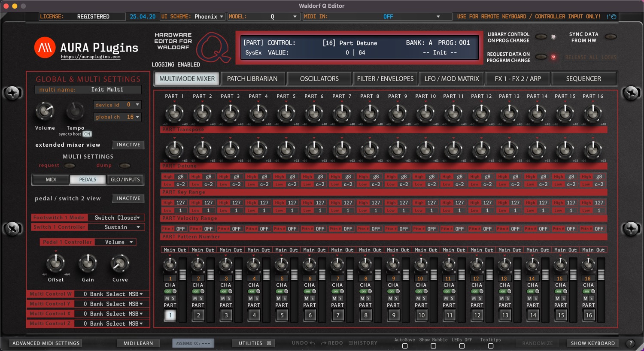This screenshot has height=351, width=644.
Task: Select the MIDI settings tab
Action: pos(51,179)
